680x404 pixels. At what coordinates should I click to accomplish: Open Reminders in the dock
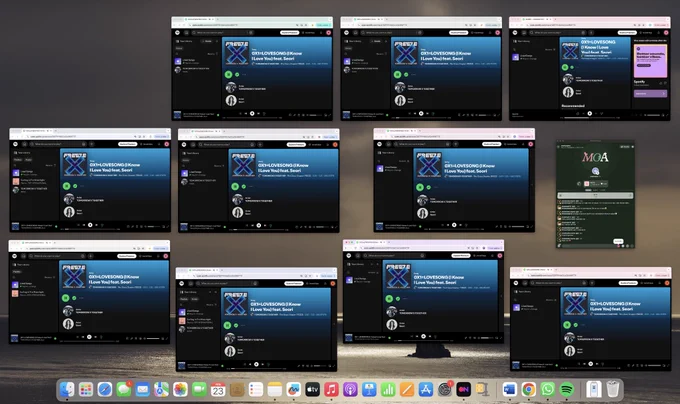(255, 389)
